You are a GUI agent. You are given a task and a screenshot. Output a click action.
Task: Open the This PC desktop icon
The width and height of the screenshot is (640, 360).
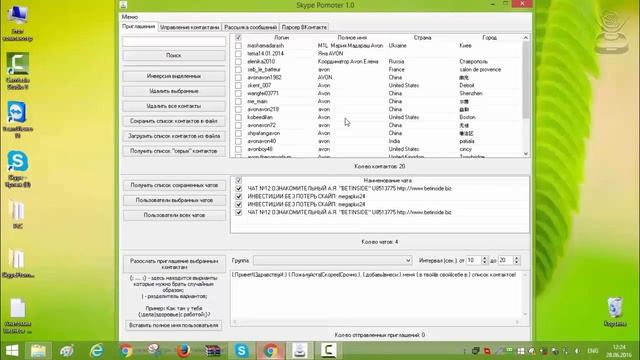(18, 22)
